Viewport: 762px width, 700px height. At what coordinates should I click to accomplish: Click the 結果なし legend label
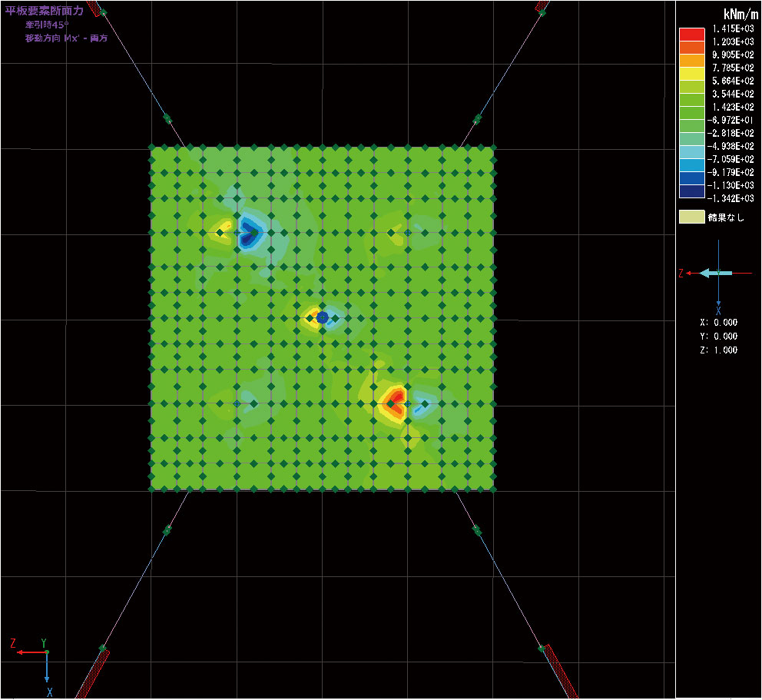click(x=726, y=217)
